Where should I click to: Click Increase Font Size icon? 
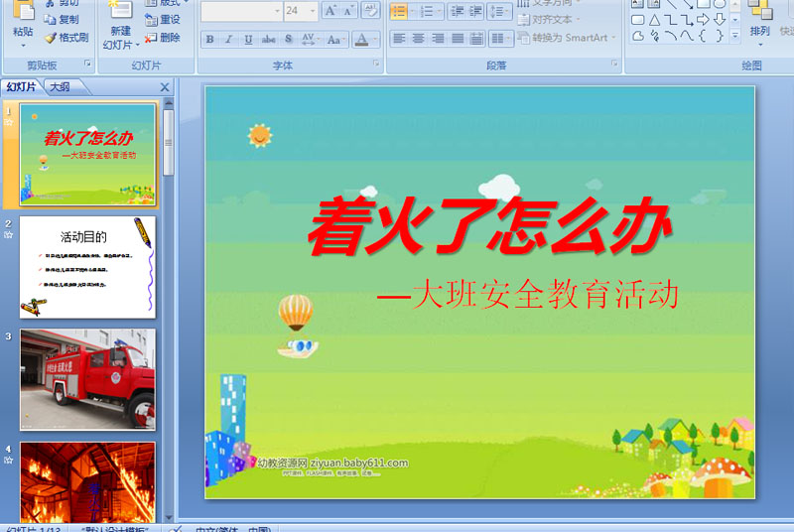coord(331,11)
